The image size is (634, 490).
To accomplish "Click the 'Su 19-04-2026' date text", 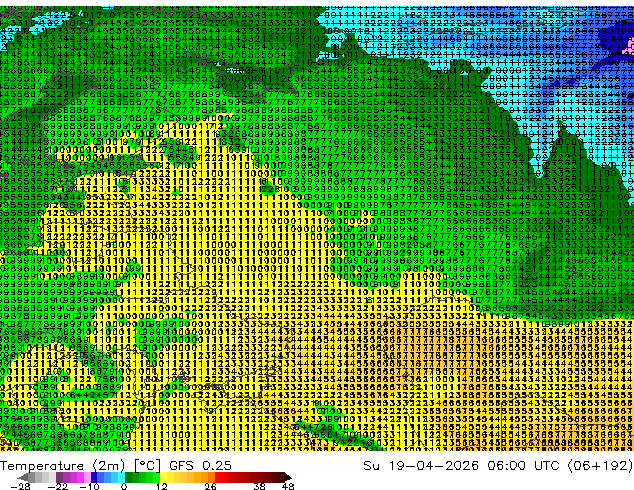I will pyautogui.click(x=421, y=466).
